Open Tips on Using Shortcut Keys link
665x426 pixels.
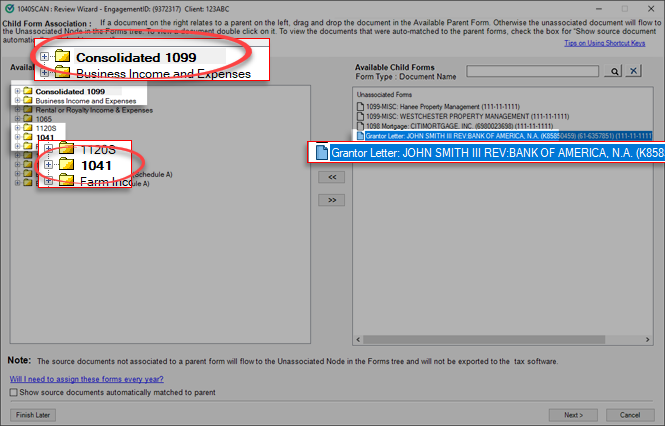(x=604, y=43)
